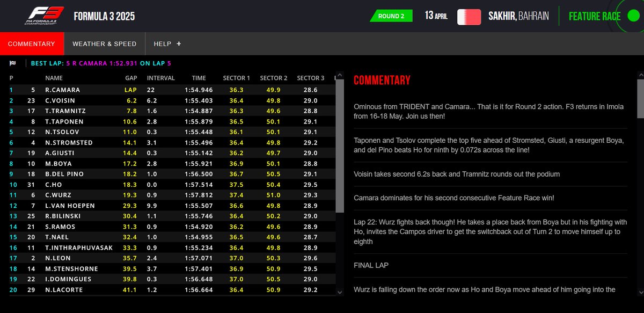644x313 pixels.
Task: Select driver T.NAEL in the table
Action: (57, 237)
